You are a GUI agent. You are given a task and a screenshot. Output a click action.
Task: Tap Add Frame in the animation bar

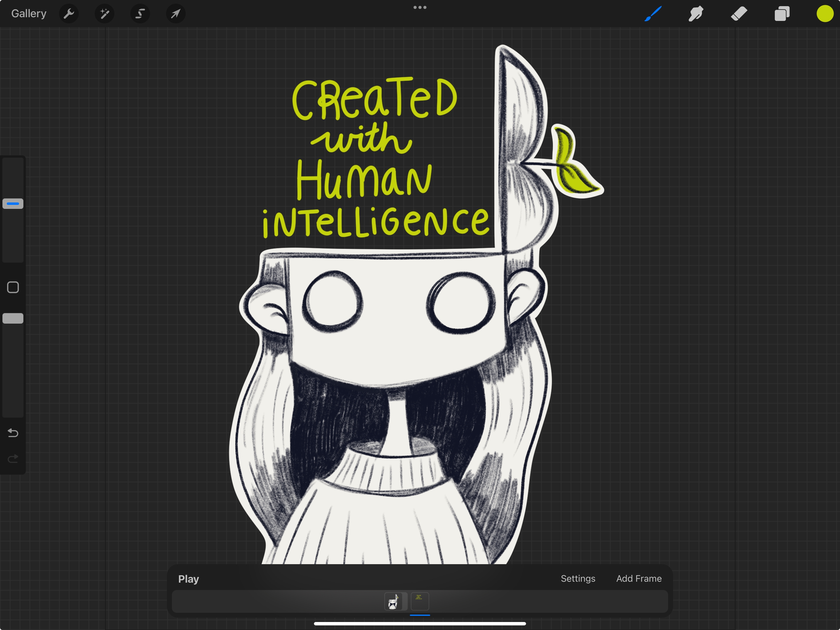point(639,578)
